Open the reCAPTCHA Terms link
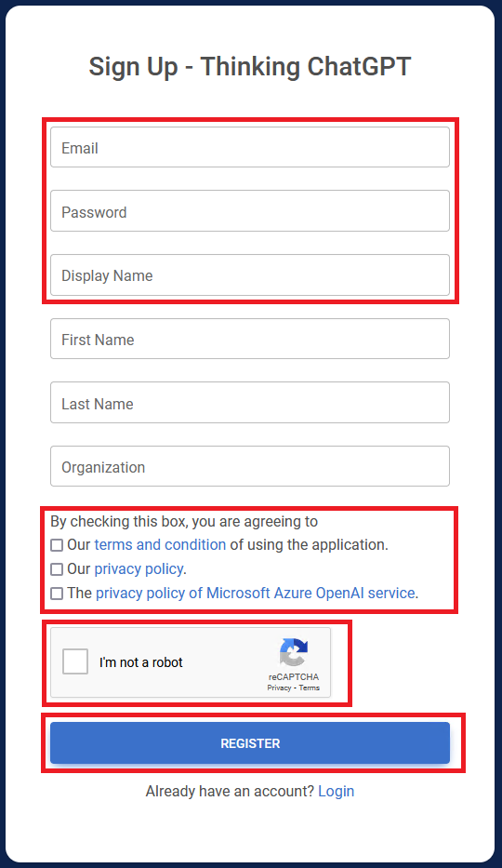This screenshot has height=868, width=502. tap(309, 688)
